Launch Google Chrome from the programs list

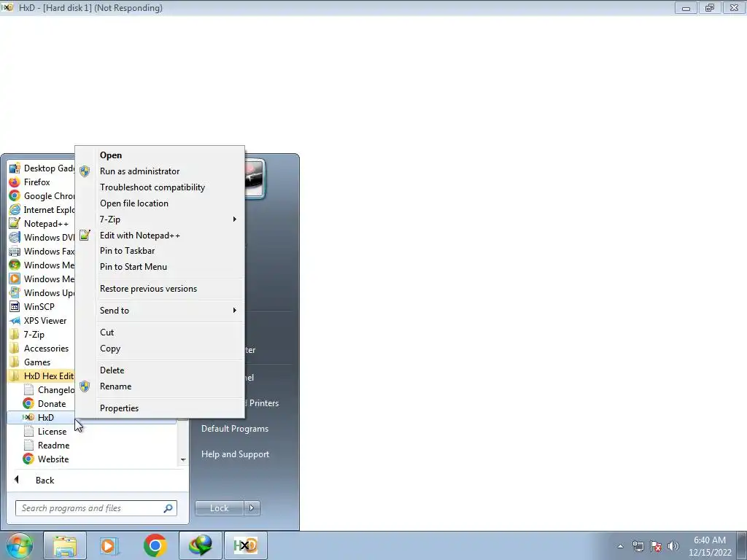point(41,195)
